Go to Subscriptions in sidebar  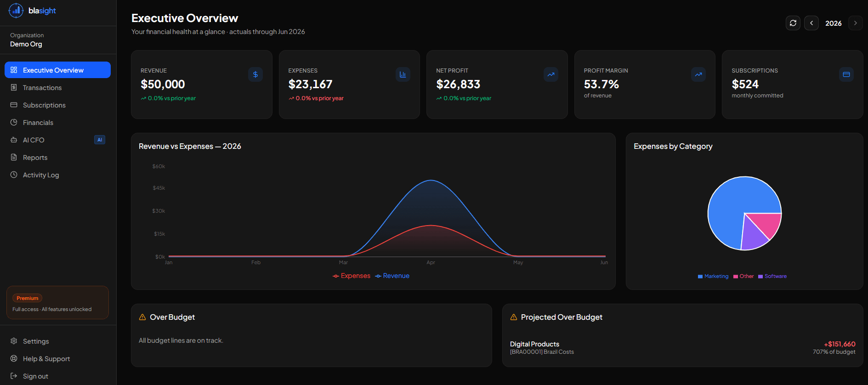(x=57, y=105)
